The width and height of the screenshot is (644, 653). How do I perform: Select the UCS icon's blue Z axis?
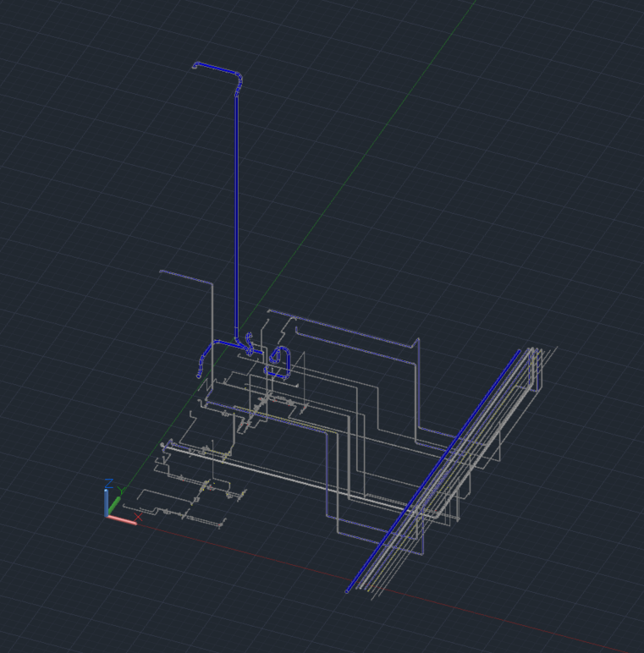click(107, 502)
